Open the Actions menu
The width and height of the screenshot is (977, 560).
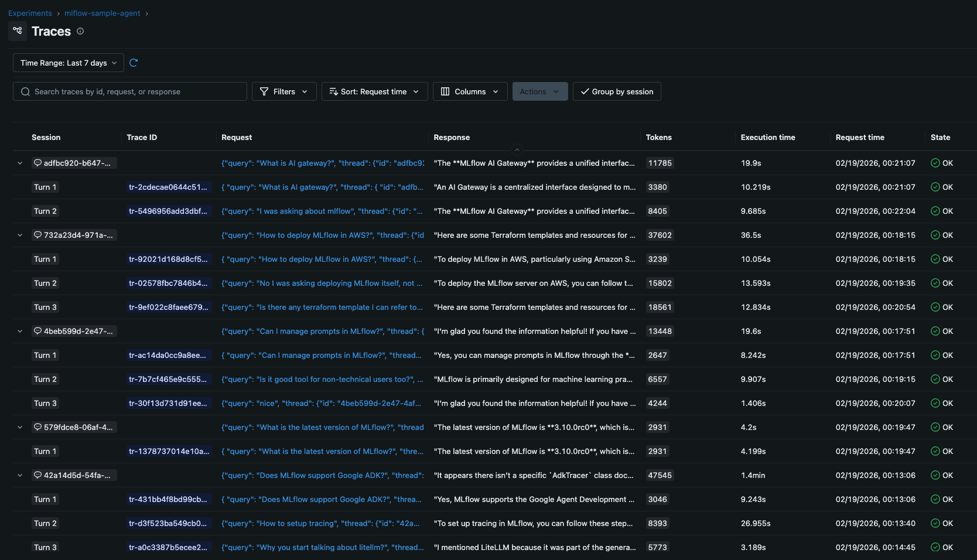(x=539, y=91)
